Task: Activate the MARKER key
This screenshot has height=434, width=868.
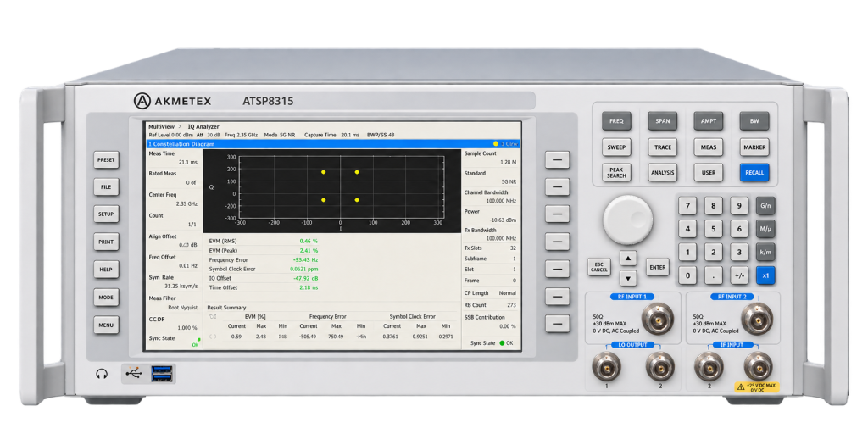Action: (x=754, y=147)
